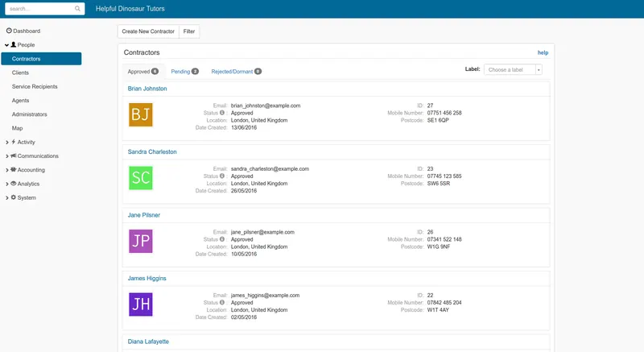Open Agents in the sidebar
The width and height of the screenshot is (644, 352).
coord(21,101)
